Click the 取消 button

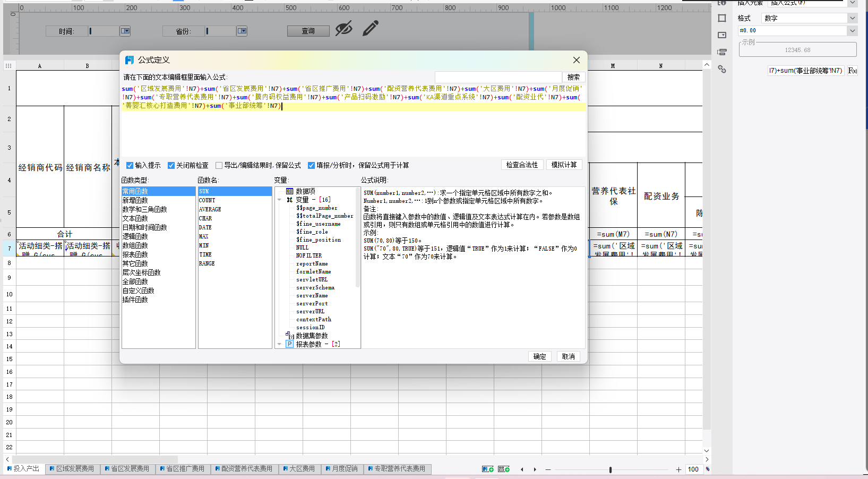[569, 356]
